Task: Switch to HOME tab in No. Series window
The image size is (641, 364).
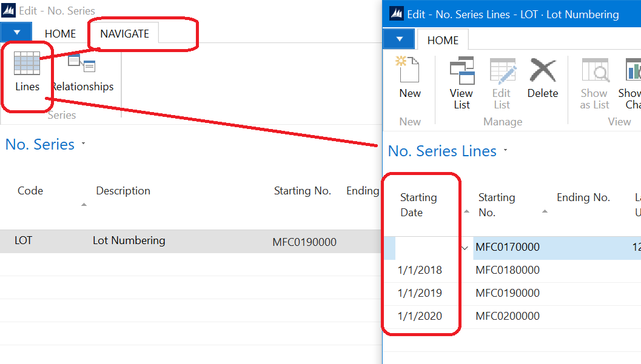Action: point(60,33)
